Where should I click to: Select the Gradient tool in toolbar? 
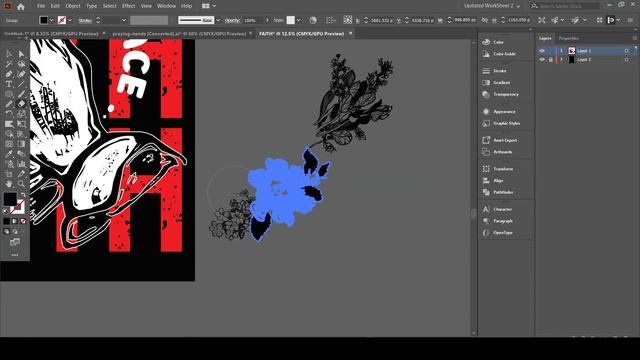21,144
